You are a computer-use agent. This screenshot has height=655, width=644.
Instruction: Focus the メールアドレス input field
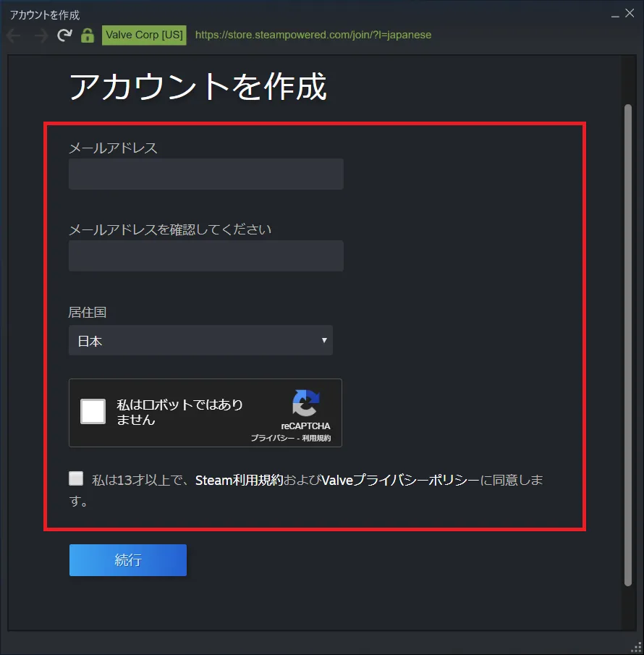pyautogui.click(x=206, y=174)
